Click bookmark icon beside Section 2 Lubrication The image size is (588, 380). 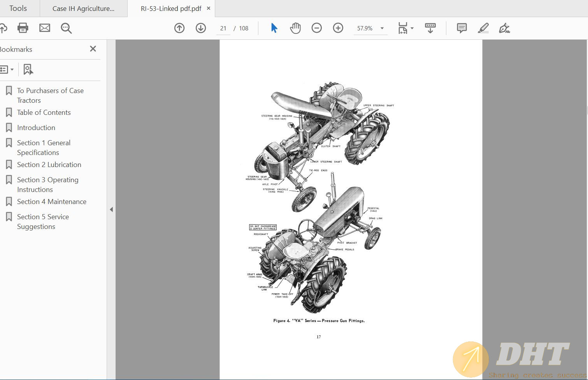tap(9, 164)
